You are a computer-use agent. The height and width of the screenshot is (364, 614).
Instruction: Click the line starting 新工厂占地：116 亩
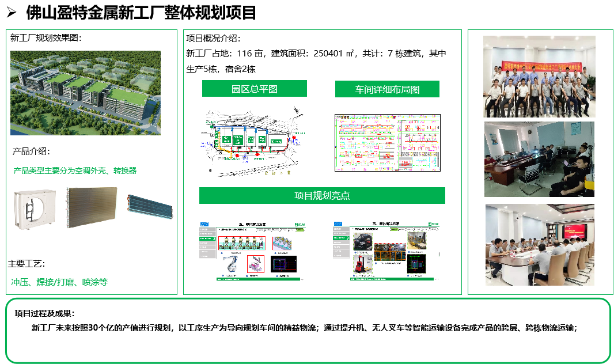(316, 53)
